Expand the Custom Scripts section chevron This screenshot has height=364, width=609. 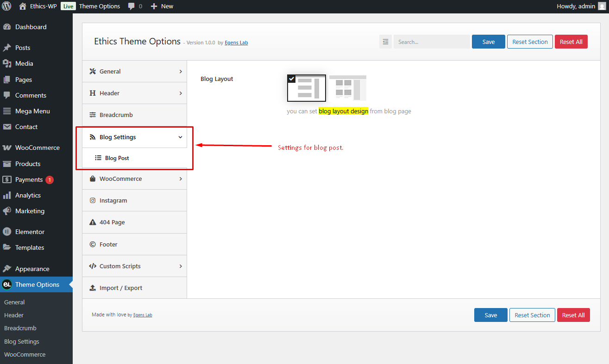point(181,266)
